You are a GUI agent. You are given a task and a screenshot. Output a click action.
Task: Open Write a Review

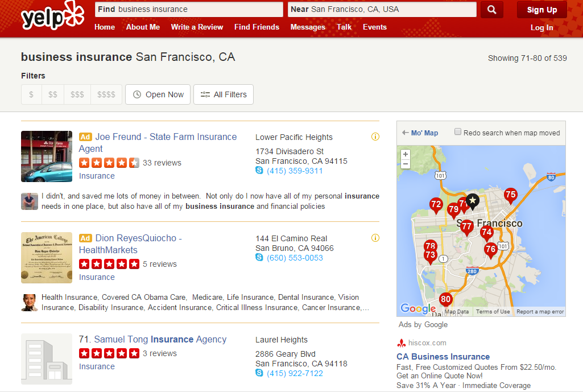[x=197, y=27]
